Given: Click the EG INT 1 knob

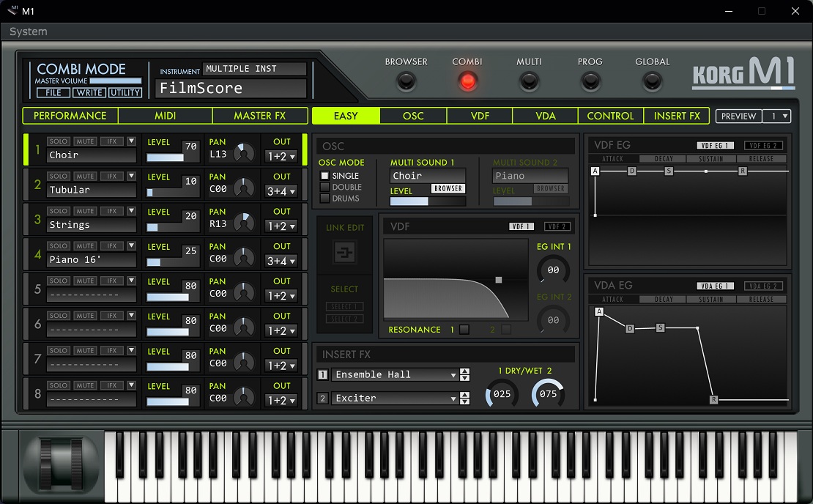Looking at the screenshot, I should click(553, 270).
